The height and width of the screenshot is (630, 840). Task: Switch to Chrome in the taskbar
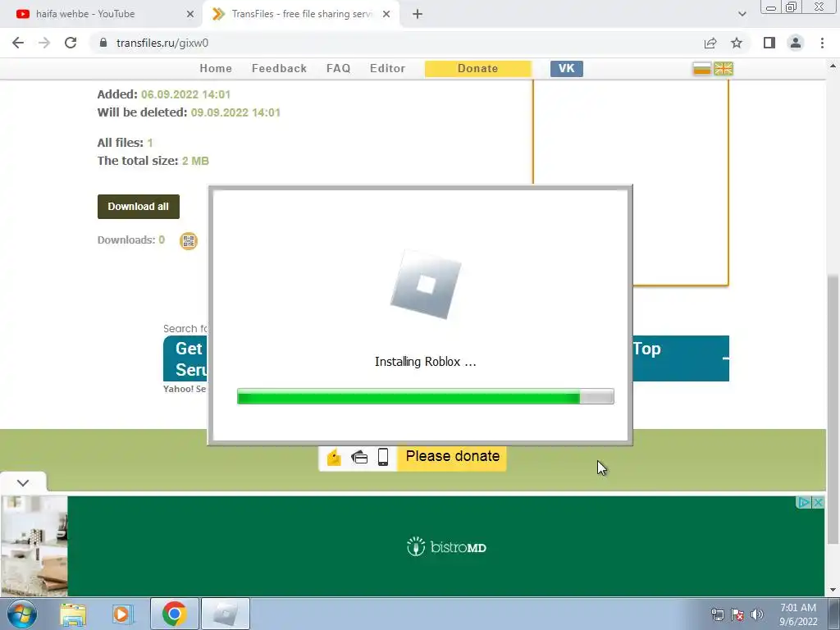[174, 614]
